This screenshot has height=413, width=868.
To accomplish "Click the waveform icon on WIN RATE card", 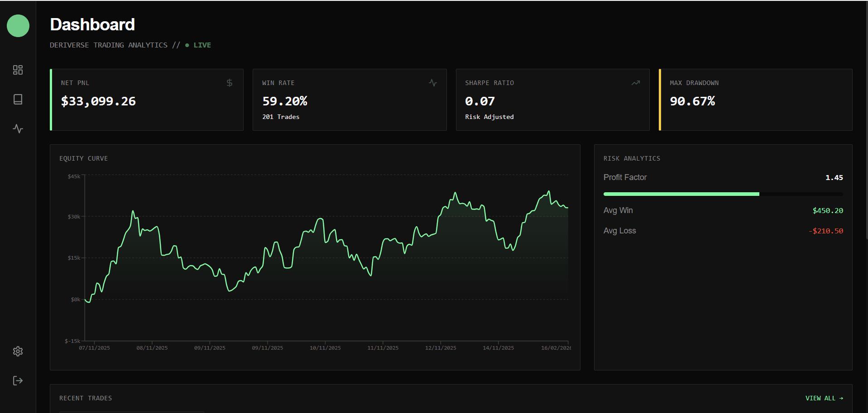I will (433, 83).
